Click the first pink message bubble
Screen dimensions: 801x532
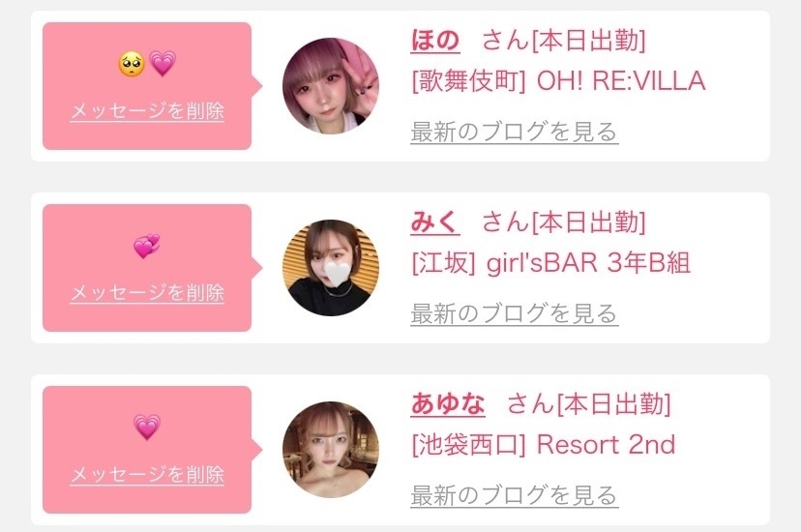147,86
